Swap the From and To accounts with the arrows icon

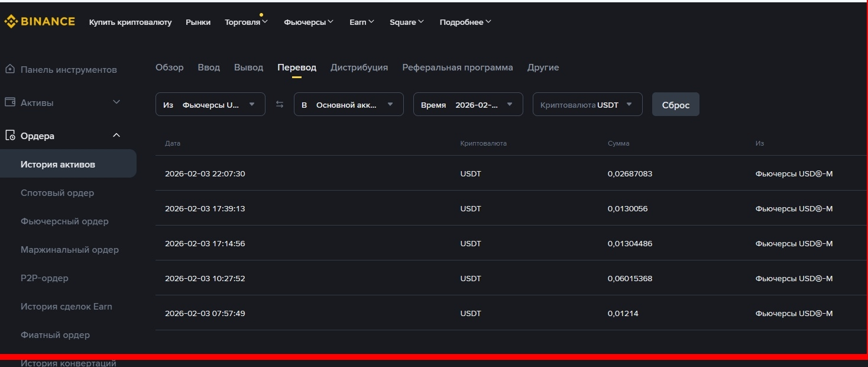click(x=280, y=104)
